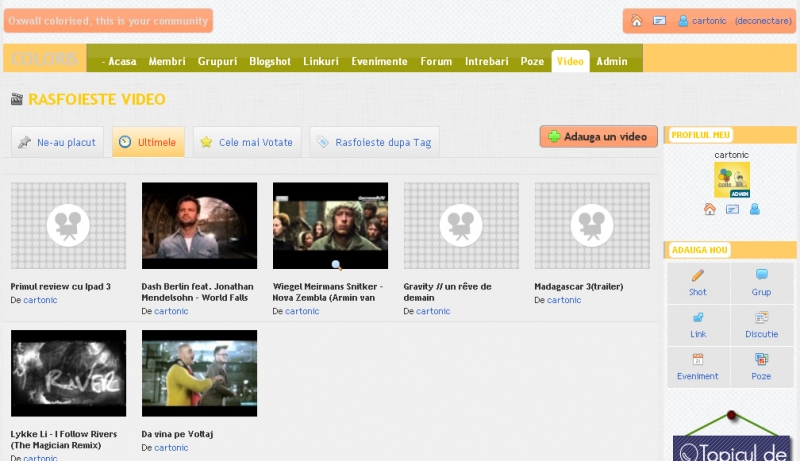Click profile person icon under avatar
Screen dimensions: 800x461
point(755,209)
